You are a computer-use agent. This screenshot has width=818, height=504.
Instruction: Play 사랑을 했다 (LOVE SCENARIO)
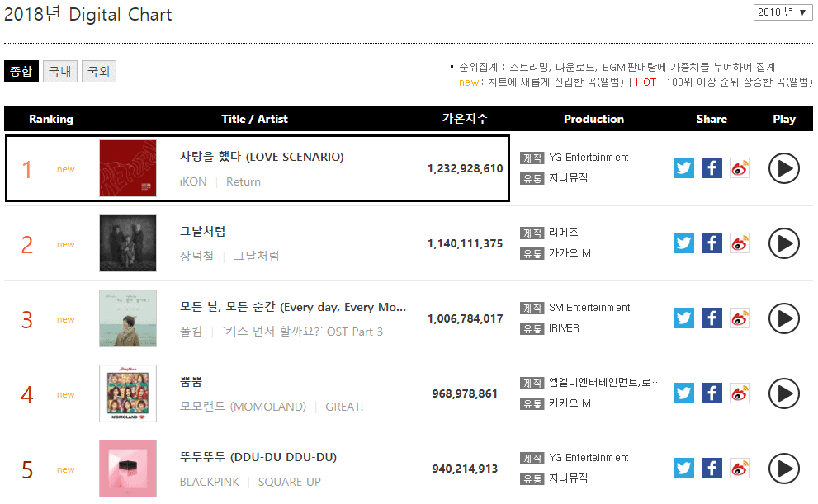(783, 168)
